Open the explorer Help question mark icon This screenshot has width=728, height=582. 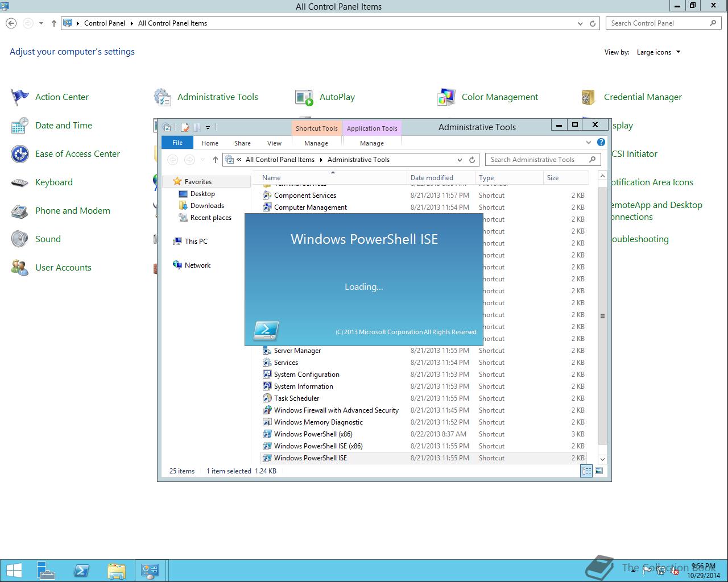[601, 143]
